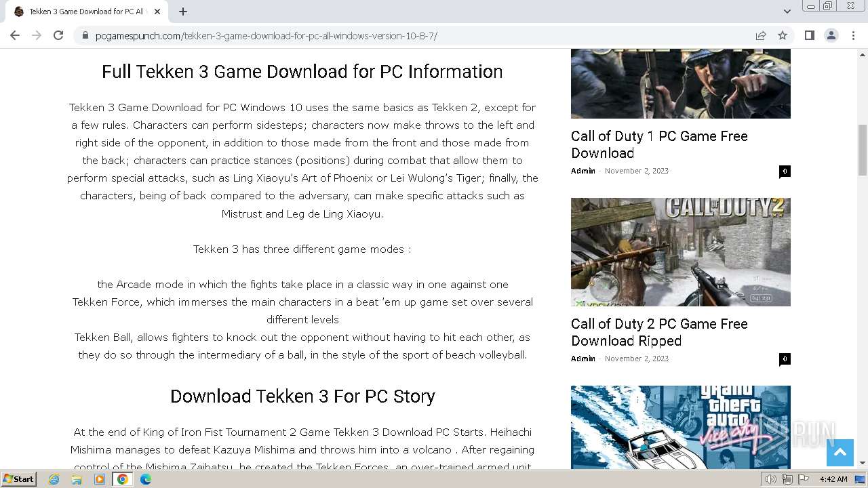This screenshot has height=488, width=868.
Task: Open the Chrome three-dot menu
Action: pyautogui.click(x=852, y=35)
